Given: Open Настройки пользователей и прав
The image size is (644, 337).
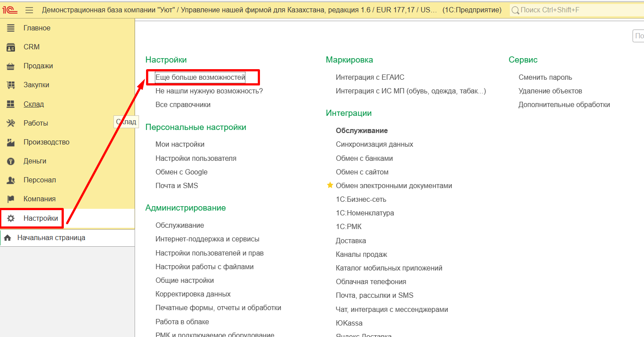Looking at the screenshot, I should click(209, 253).
